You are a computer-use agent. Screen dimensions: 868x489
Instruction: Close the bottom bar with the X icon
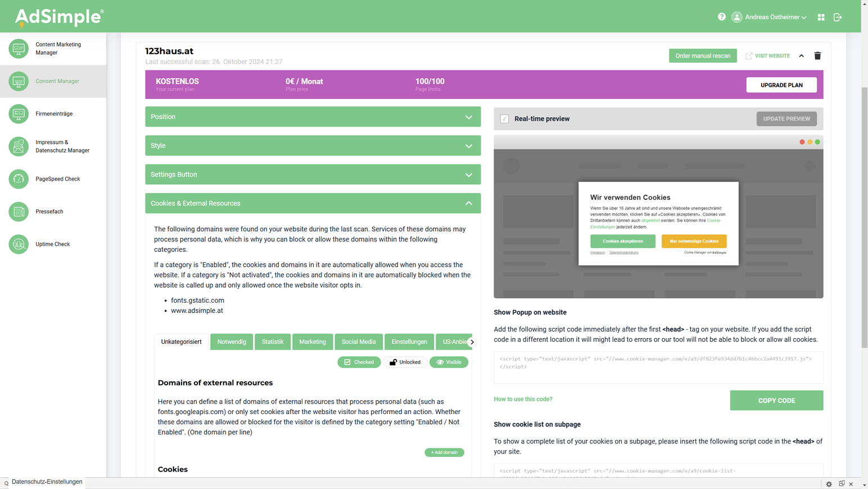851,484
